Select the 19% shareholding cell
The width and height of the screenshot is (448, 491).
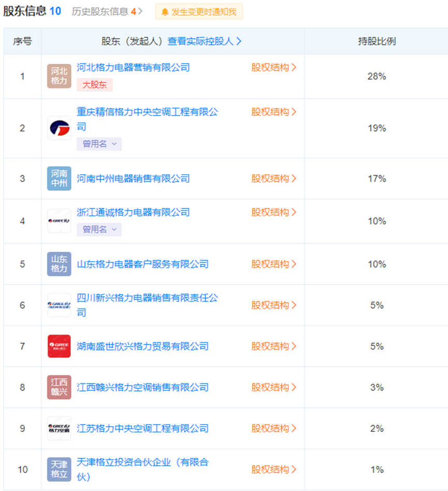pyautogui.click(x=377, y=128)
